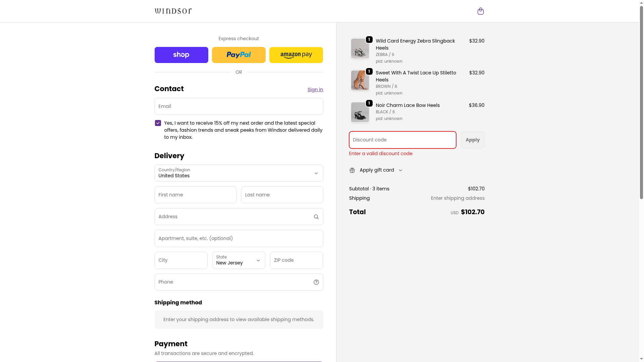
Task: Click the Lace Up Stiletto Heels thumbnail
Action: (x=360, y=80)
